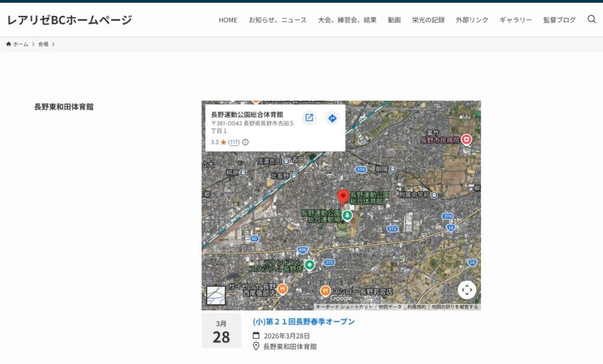Get directions with the blue arrow icon

tap(332, 118)
